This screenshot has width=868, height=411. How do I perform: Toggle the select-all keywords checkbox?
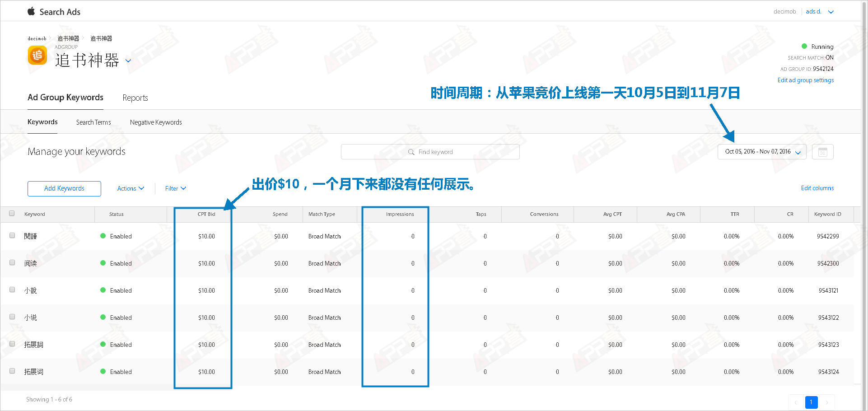coord(12,214)
